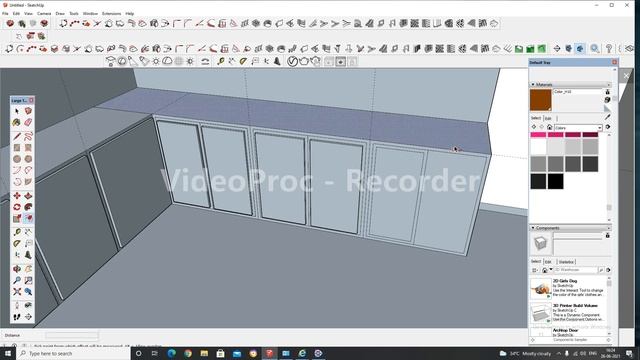The height and width of the screenshot is (360, 640).
Task: Choose the Protractor tool in Large Tool Set
Action: point(17,244)
